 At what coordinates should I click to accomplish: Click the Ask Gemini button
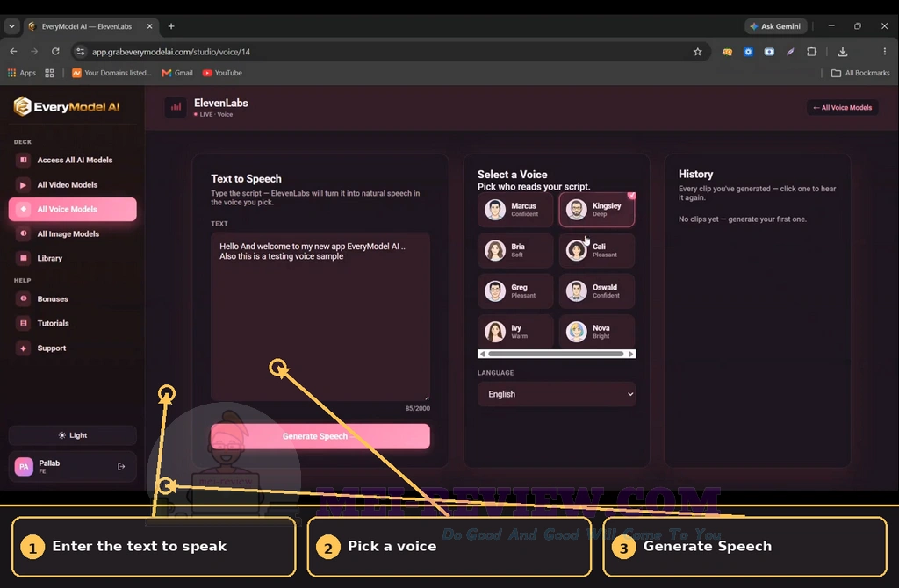(x=776, y=26)
